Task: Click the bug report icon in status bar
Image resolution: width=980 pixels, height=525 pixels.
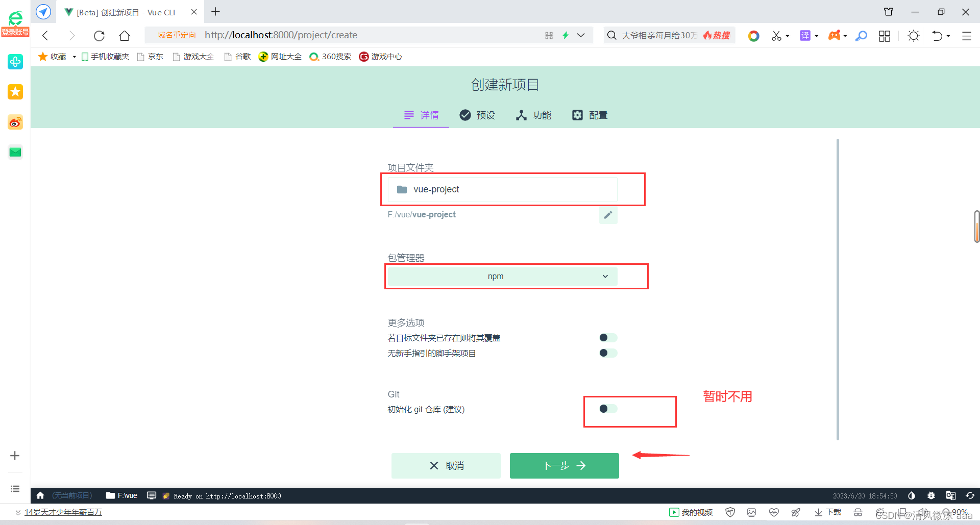Action: tap(931, 495)
